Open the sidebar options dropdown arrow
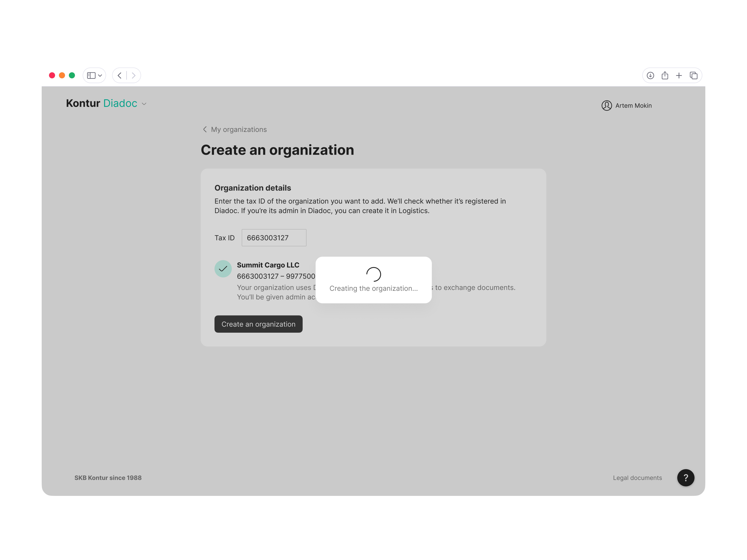This screenshot has height=560, width=747. [x=100, y=76]
